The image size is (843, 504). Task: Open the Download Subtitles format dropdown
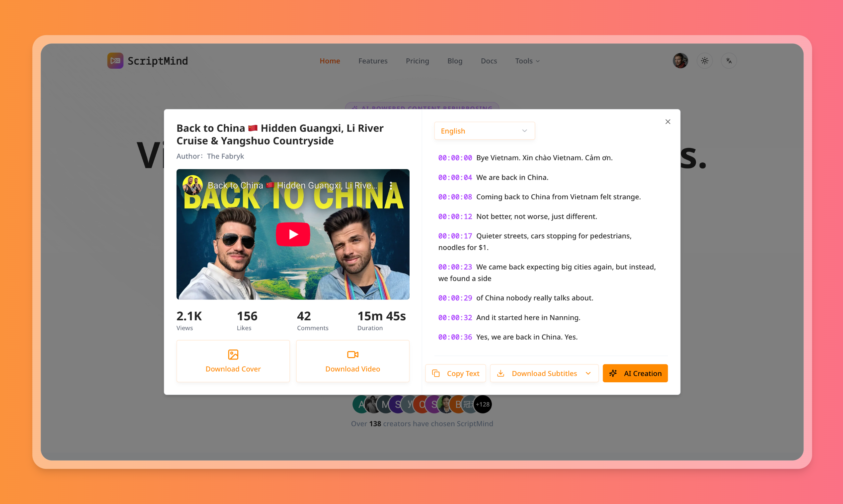(x=589, y=373)
